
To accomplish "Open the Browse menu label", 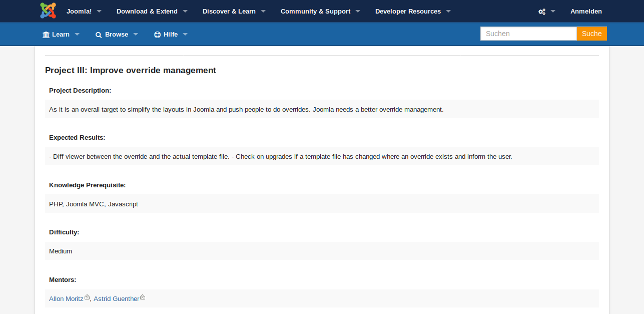I will coord(117,35).
